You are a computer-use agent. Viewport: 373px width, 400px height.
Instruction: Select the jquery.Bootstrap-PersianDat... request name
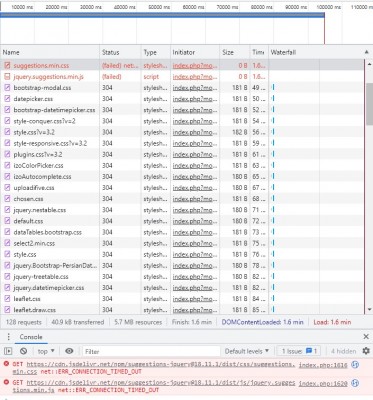(55, 266)
